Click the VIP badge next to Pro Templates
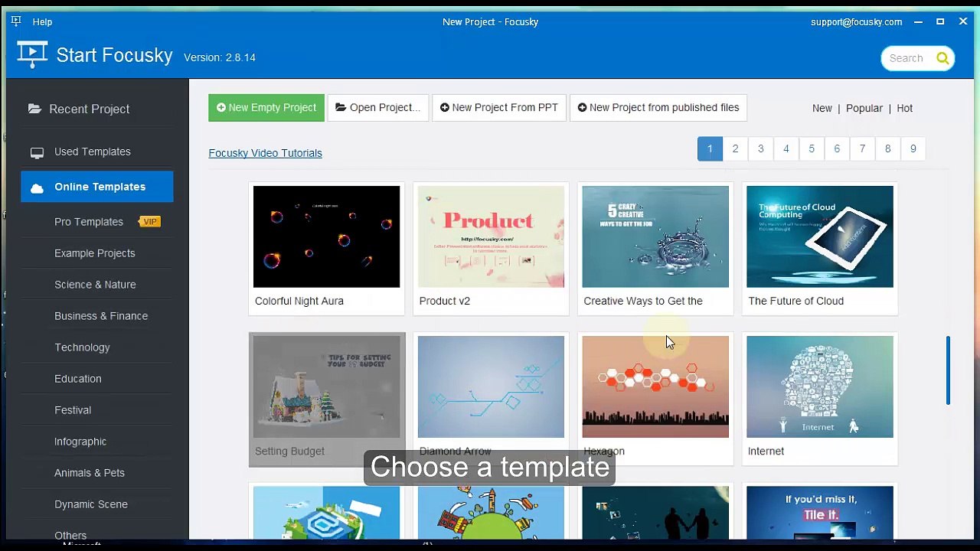The image size is (980, 551). coord(149,222)
